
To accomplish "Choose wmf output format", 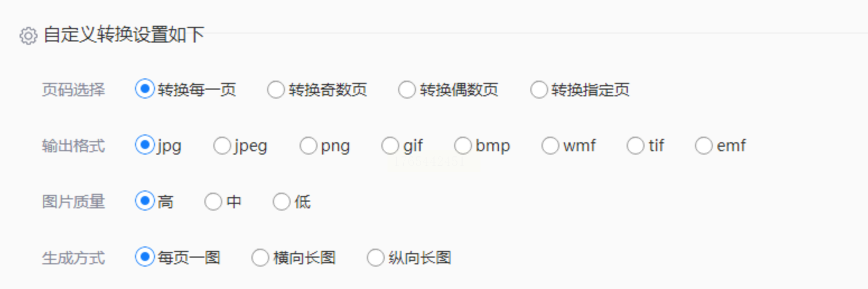I will [550, 146].
